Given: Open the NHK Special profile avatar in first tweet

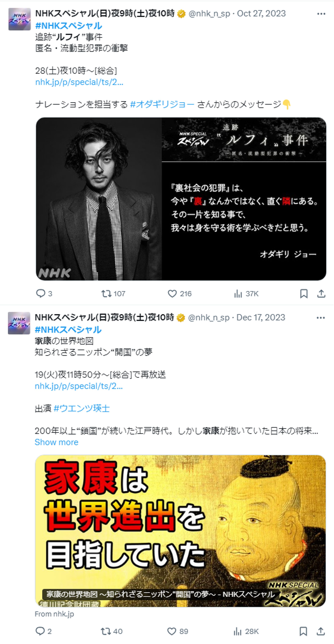Looking at the screenshot, I should point(20,19).
